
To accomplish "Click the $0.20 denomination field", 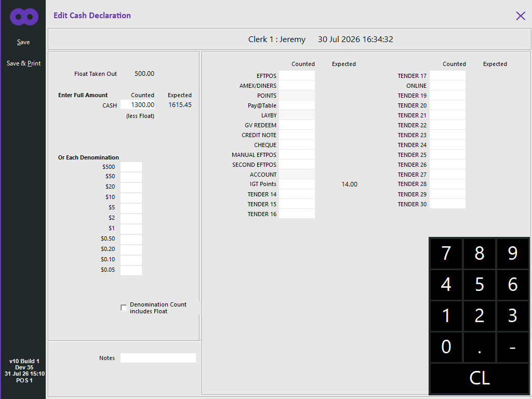I will 131,249.
